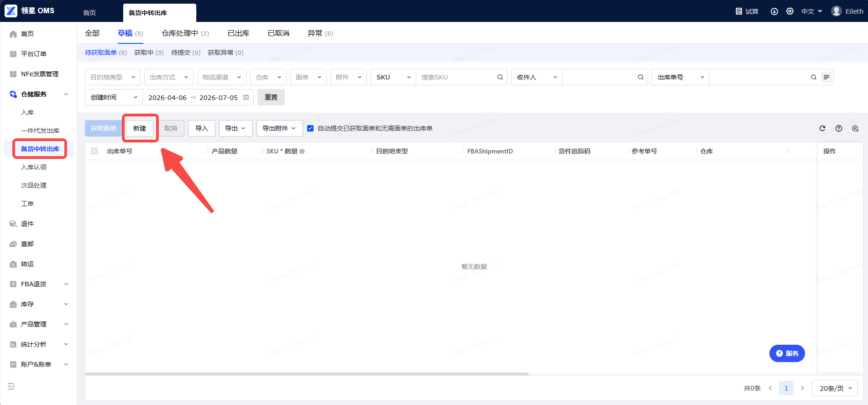This screenshot has height=405, width=868.
Task: Switch to the 已出库 tab
Action: pyautogui.click(x=239, y=33)
